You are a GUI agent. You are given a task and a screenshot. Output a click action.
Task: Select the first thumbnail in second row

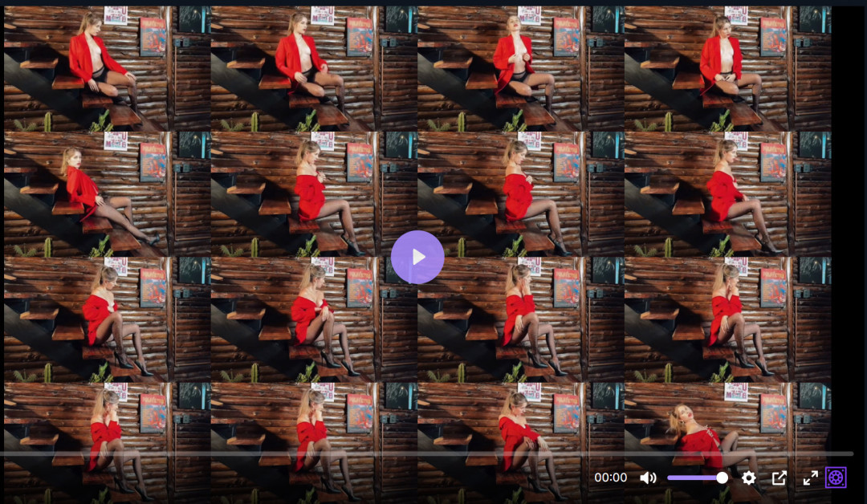107,193
